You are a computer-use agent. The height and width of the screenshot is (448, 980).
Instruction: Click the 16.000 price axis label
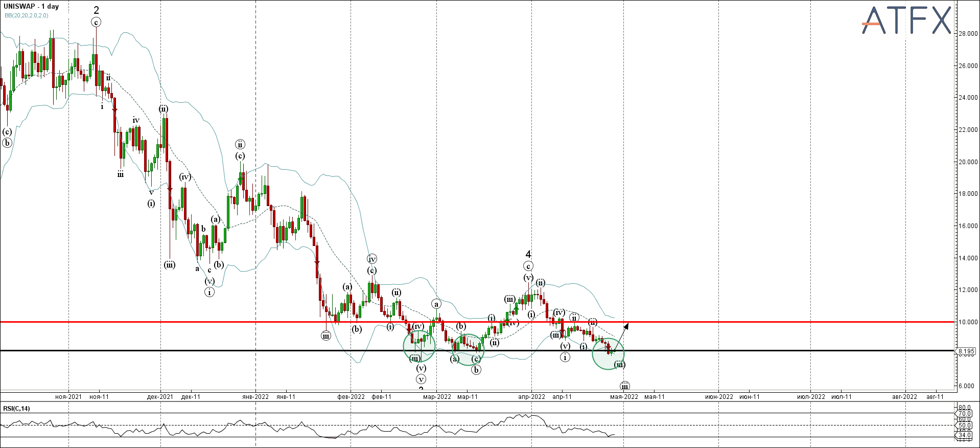click(968, 226)
